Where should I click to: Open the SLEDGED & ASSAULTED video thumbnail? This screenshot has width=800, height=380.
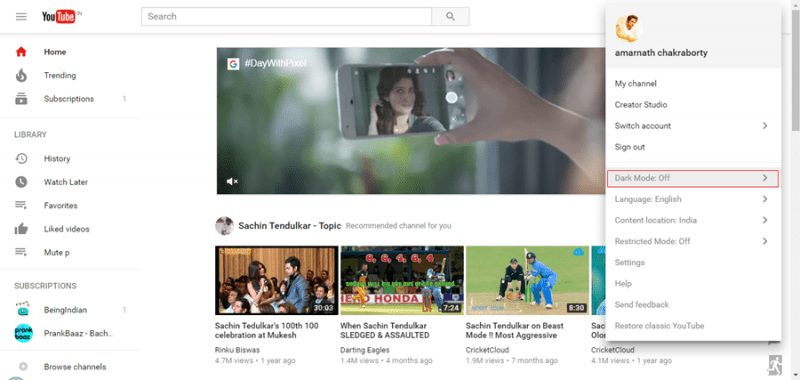coord(402,281)
